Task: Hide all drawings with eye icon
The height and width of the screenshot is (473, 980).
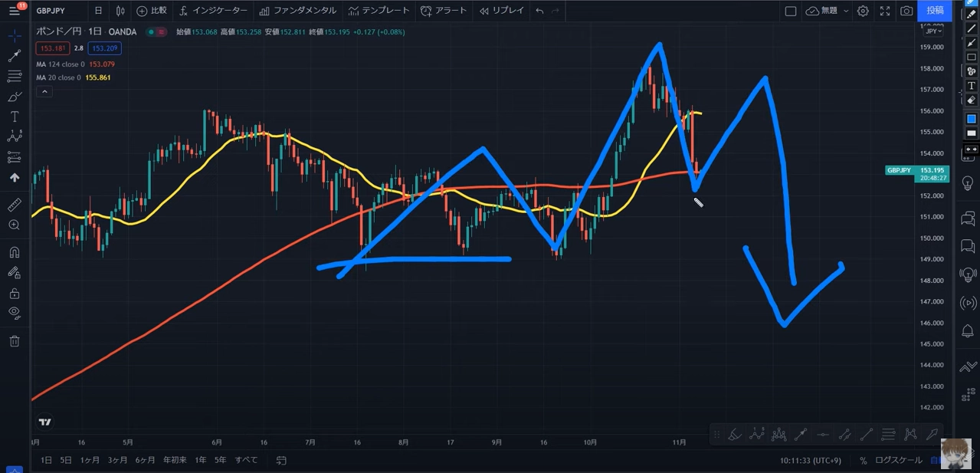Action: 14,313
